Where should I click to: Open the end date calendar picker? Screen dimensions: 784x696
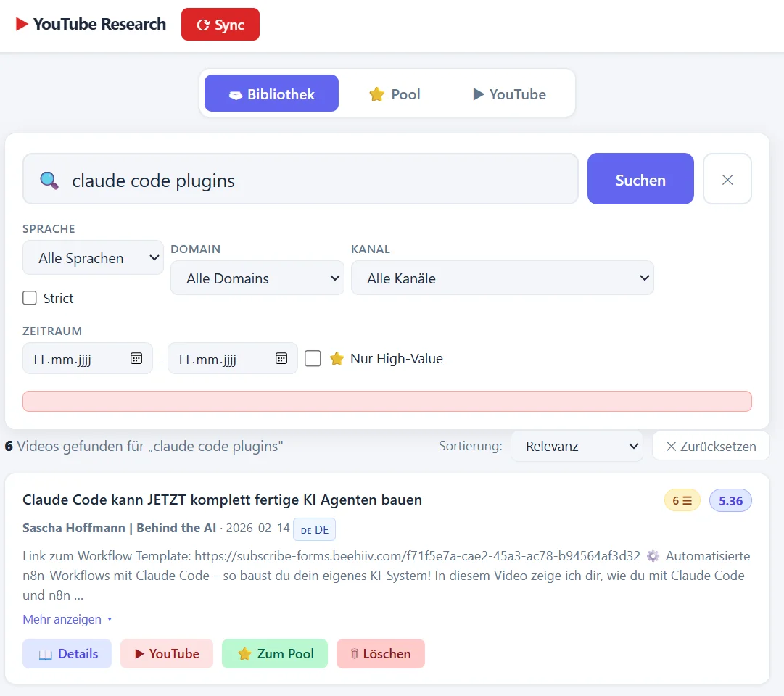coord(281,358)
